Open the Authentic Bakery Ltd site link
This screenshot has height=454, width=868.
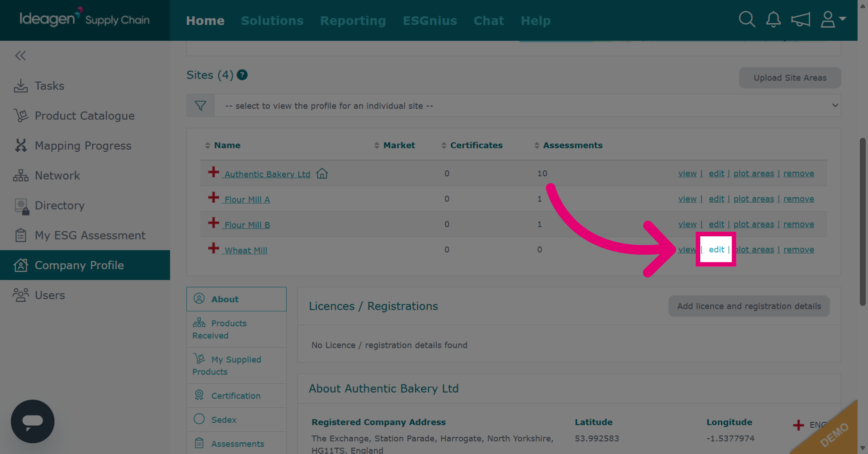tap(267, 174)
